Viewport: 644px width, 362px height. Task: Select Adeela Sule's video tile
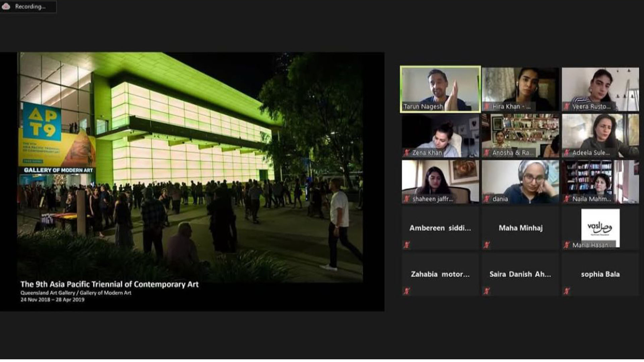[600, 135]
